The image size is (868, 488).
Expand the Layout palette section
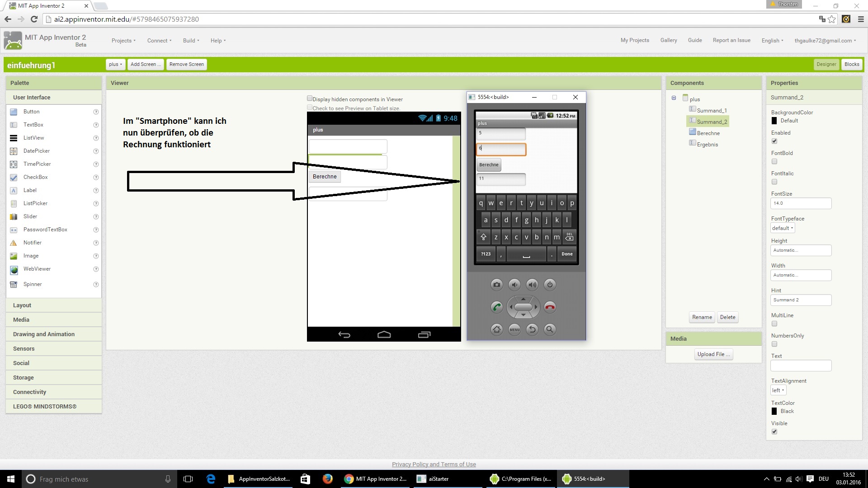tap(54, 305)
